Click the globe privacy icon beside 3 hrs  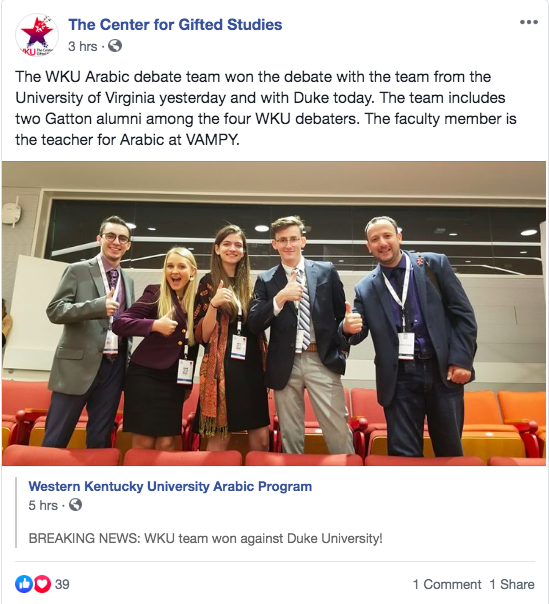pos(115,46)
